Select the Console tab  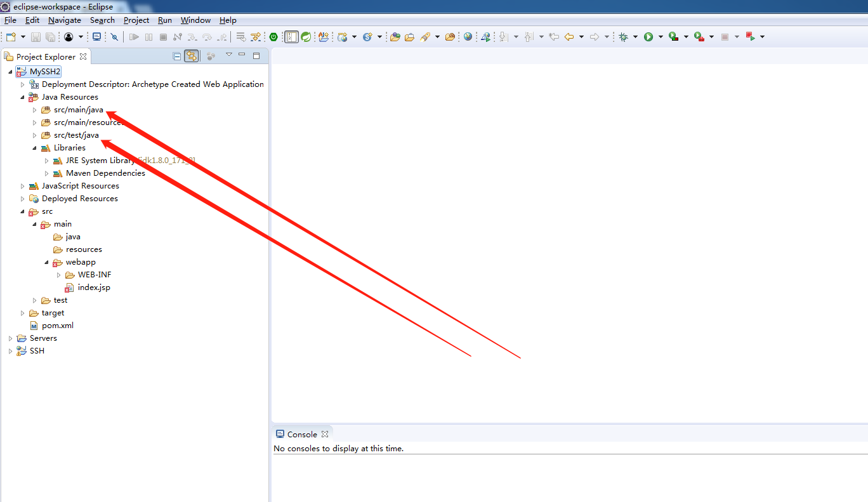coord(302,434)
